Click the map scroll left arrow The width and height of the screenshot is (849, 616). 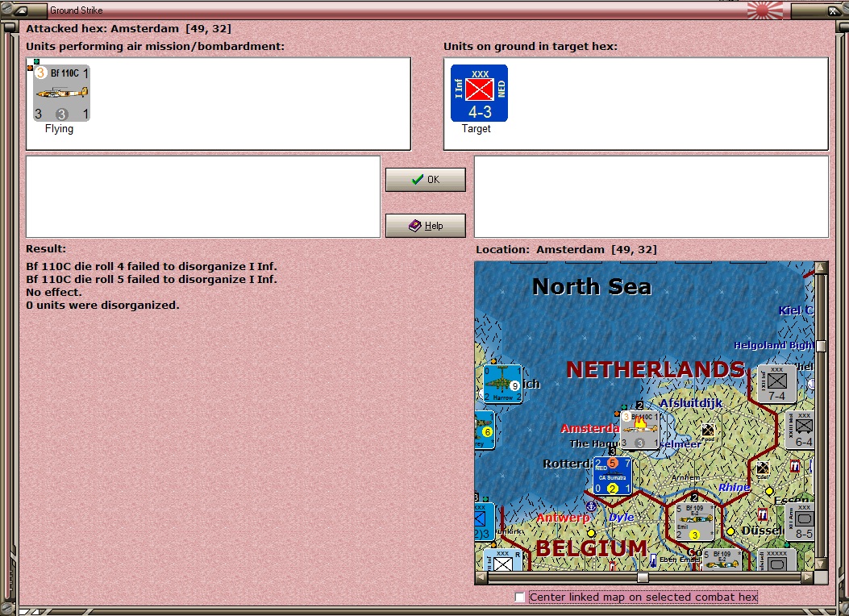pyautogui.click(x=481, y=577)
